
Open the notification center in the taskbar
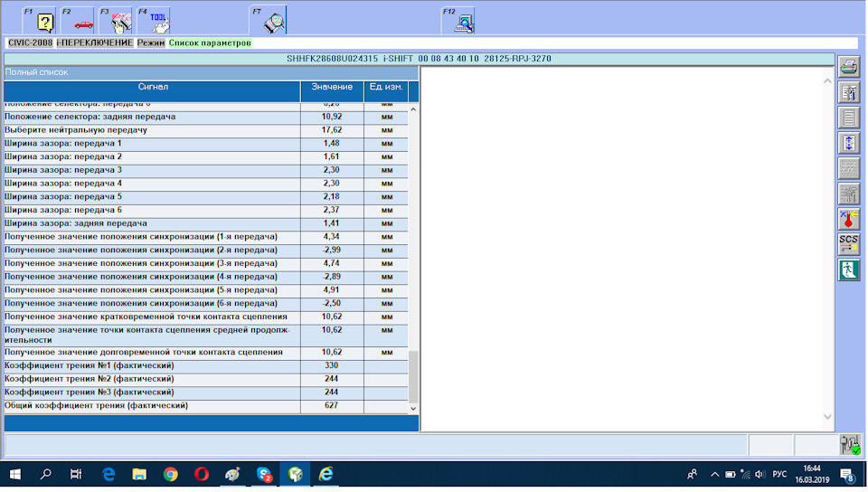click(847, 474)
